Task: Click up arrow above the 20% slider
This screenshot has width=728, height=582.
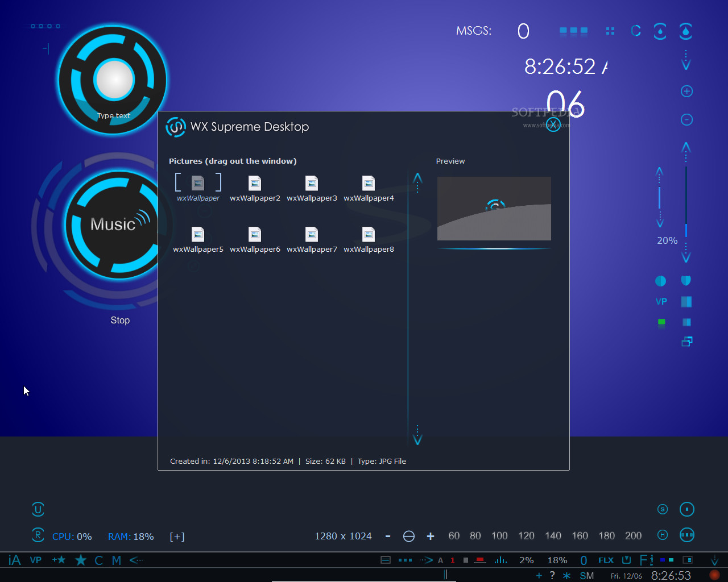Action: tap(660, 173)
